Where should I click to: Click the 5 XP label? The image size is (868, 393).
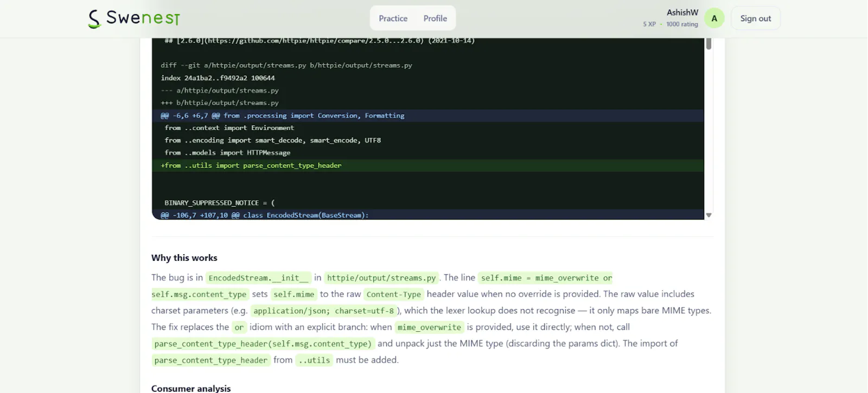(x=649, y=24)
